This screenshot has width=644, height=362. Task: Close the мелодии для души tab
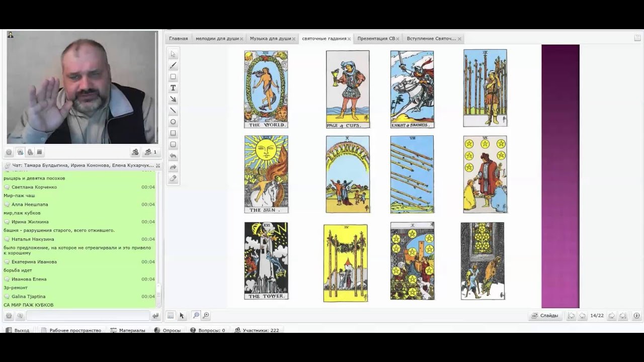click(x=242, y=39)
